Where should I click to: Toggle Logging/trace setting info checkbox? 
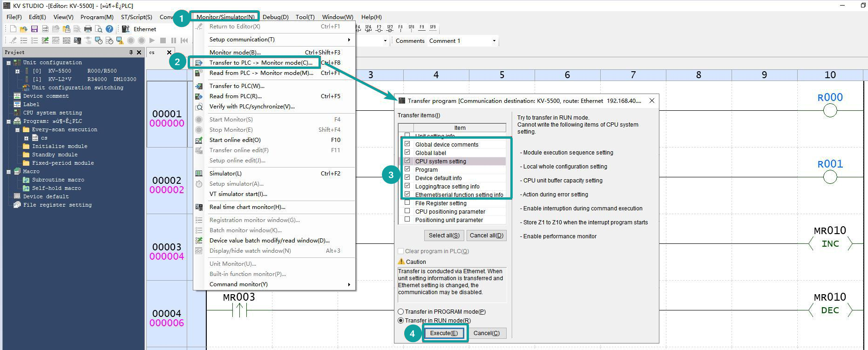pyautogui.click(x=407, y=186)
